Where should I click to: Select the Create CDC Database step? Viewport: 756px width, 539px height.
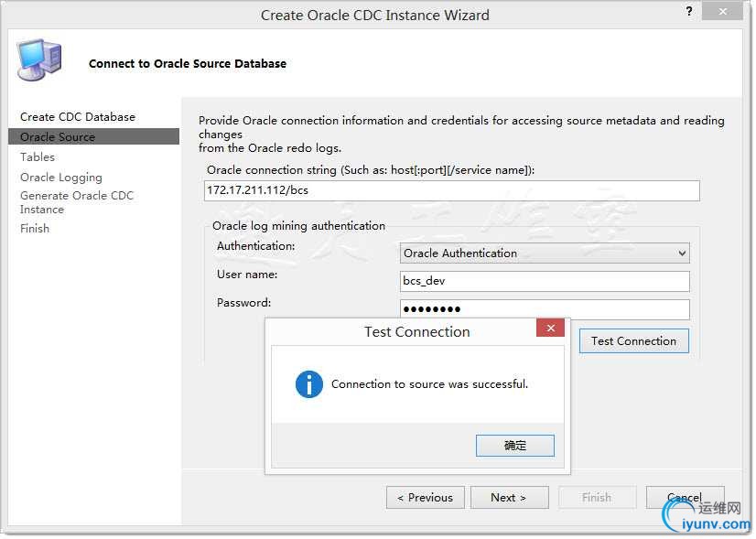click(78, 116)
